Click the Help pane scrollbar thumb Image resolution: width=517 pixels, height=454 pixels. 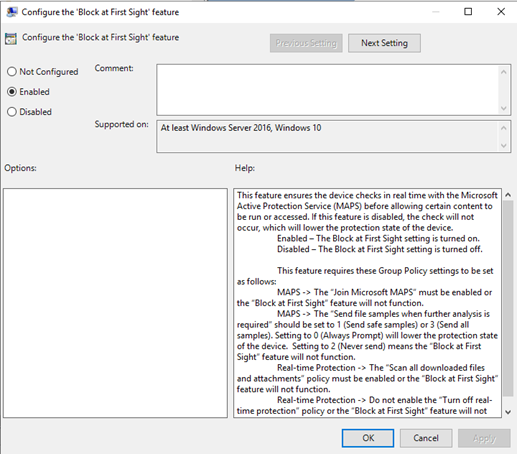508,298
